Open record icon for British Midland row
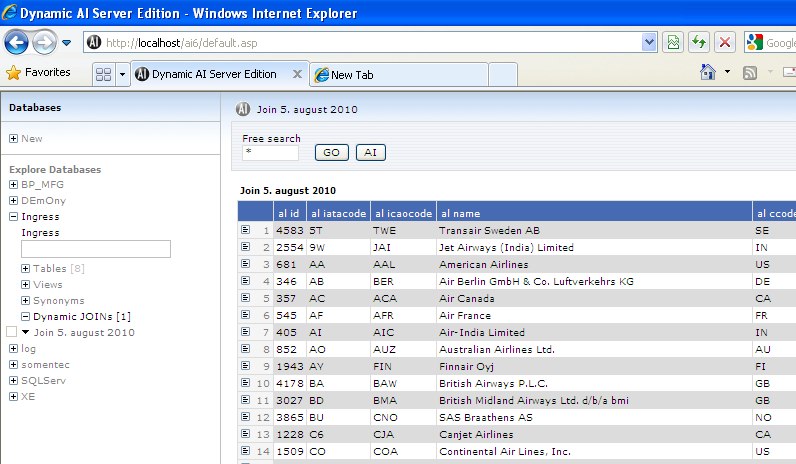 tap(246, 400)
